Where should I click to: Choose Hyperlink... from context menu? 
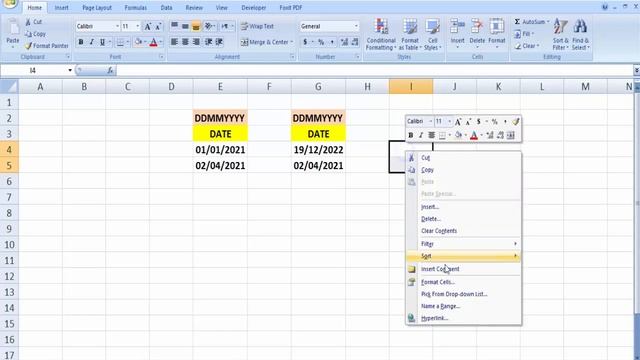pyautogui.click(x=464, y=318)
